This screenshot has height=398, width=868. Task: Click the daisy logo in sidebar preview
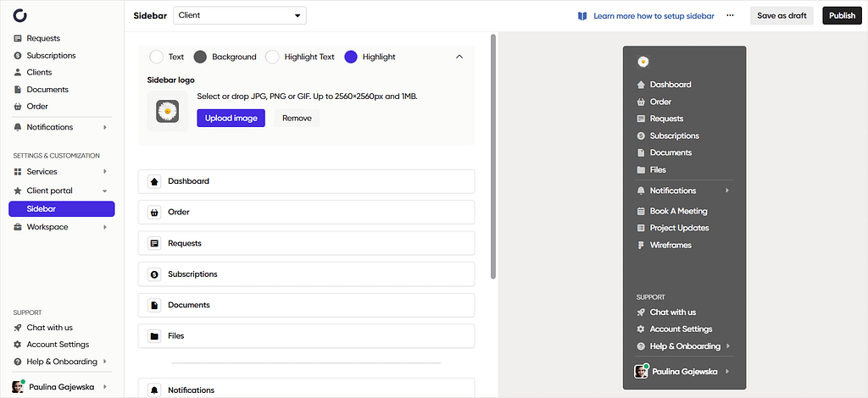[643, 62]
